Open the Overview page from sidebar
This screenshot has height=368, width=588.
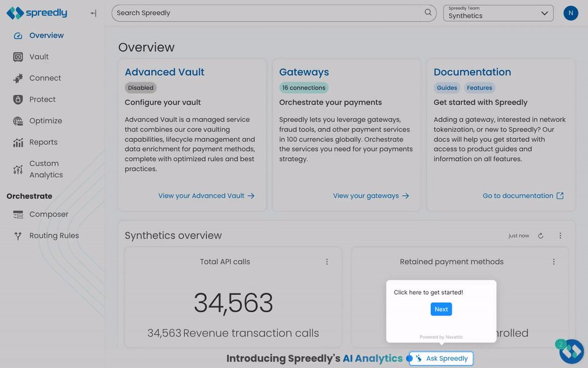coord(46,36)
